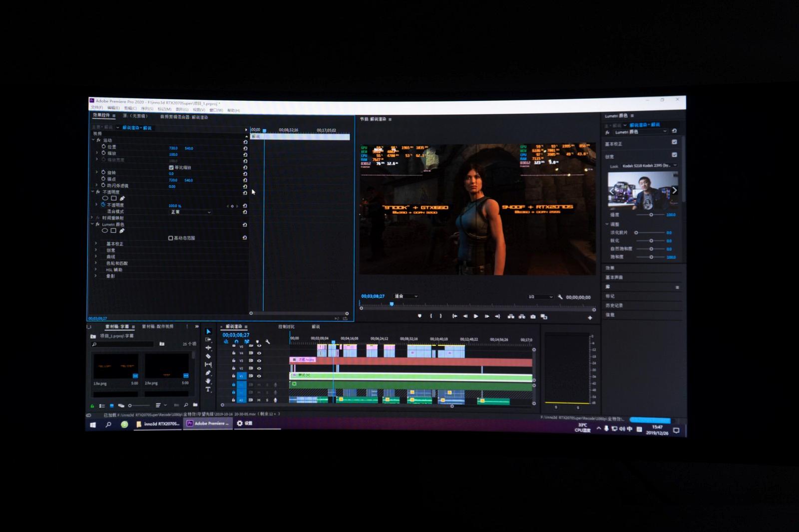Viewport: 799px width, 532px height.
Task: Open the History panel in right sidebar
Action: pos(614,305)
